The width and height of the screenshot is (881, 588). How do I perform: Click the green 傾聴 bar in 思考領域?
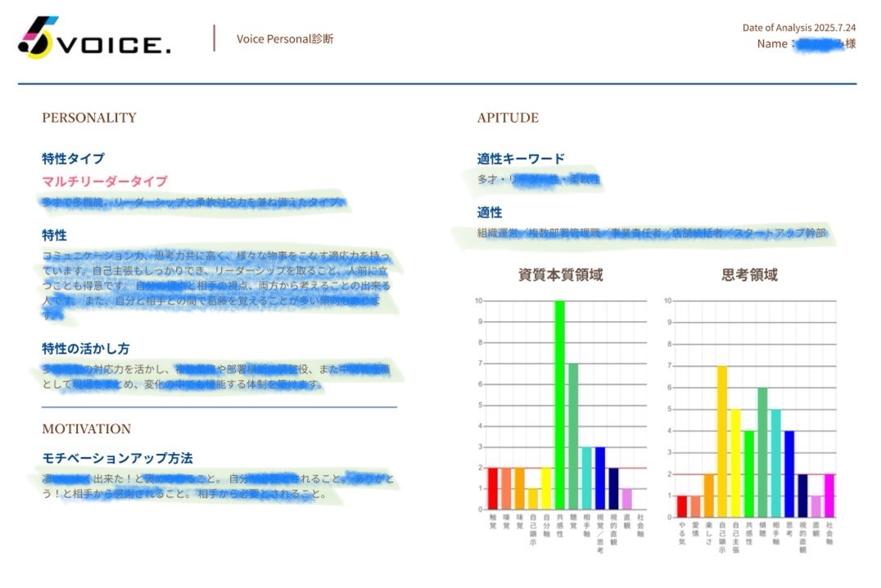(x=762, y=453)
